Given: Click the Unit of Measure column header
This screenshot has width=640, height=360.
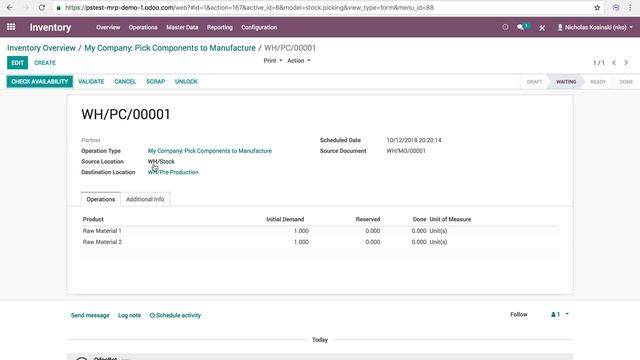Looking at the screenshot, I should [x=450, y=219].
